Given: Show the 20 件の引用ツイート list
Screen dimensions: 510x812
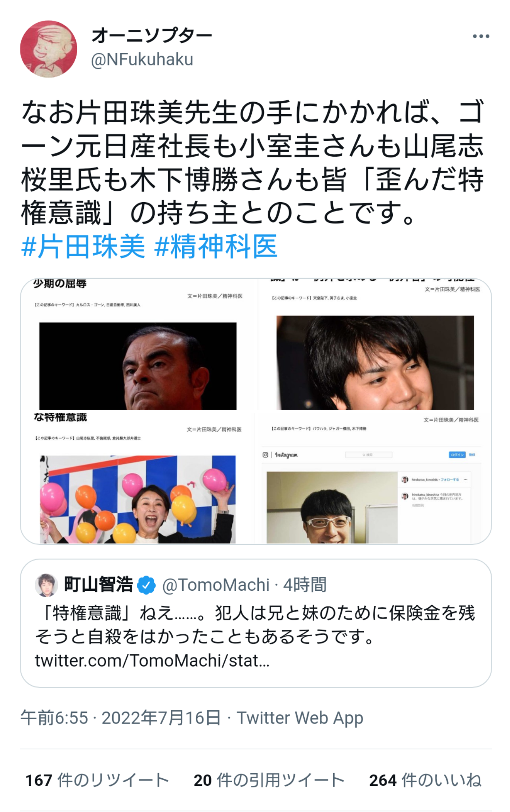Looking at the screenshot, I should 269,780.
